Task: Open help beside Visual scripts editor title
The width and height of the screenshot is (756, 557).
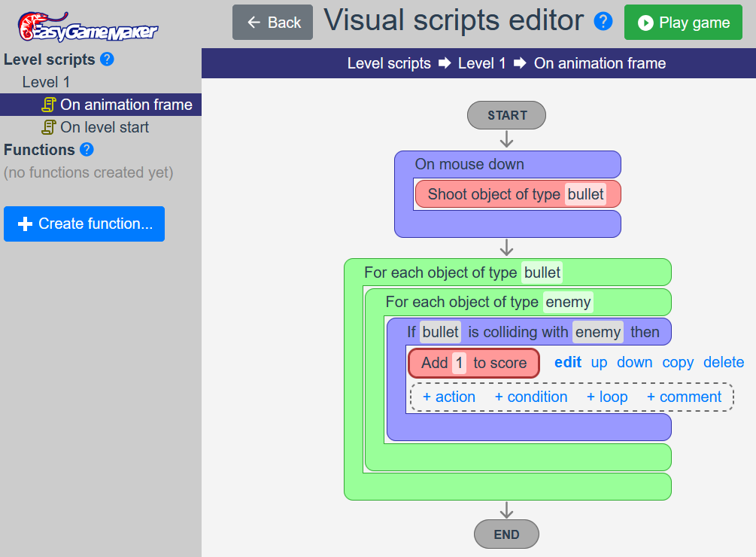Action: tap(603, 21)
